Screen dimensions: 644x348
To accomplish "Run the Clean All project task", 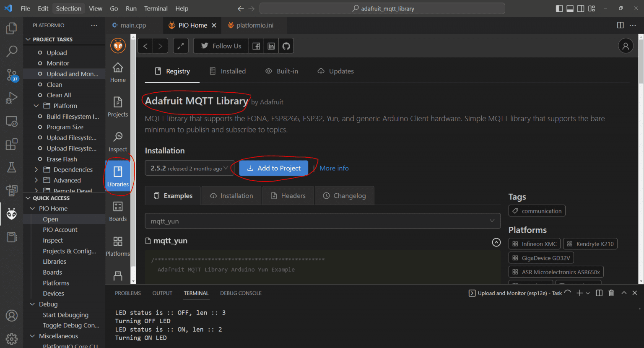I will coord(59,95).
